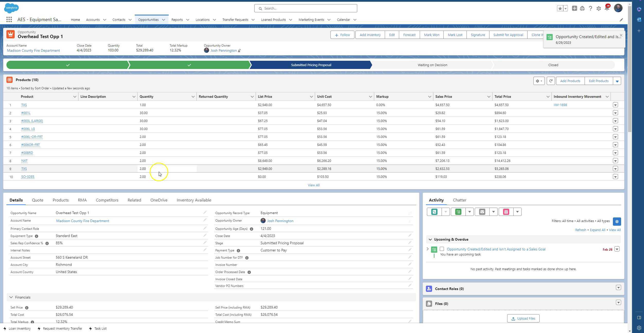The width and height of the screenshot is (644, 333).
Task: Click the Log a Call icon
Action: point(434,212)
